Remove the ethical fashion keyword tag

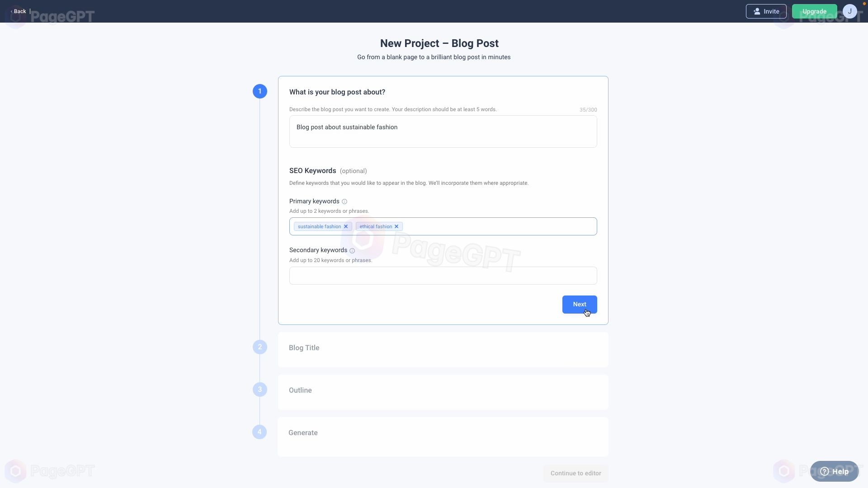tap(397, 226)
